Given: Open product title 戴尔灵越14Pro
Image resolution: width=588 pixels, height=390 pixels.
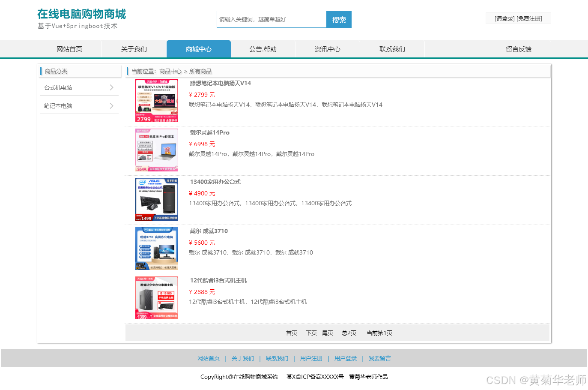Looking at the screenshot, I should [210, 132].
